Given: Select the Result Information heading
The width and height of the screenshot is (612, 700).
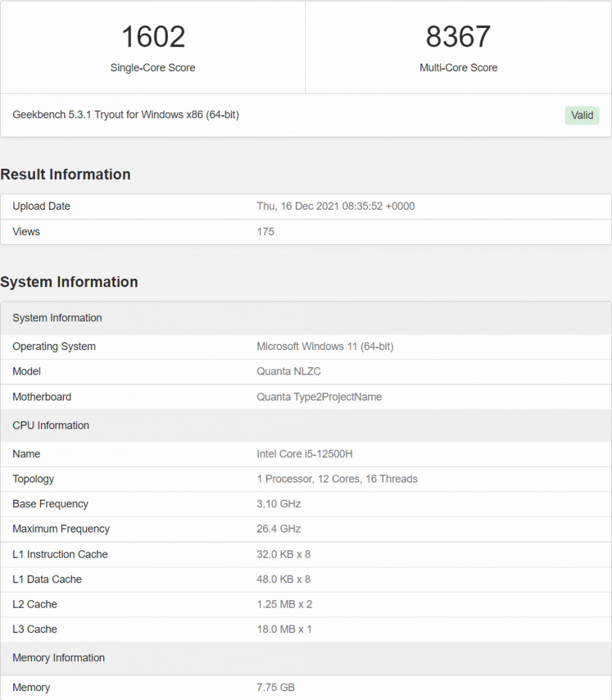Looking at the screenshot, I should click(x=65, y=174).
